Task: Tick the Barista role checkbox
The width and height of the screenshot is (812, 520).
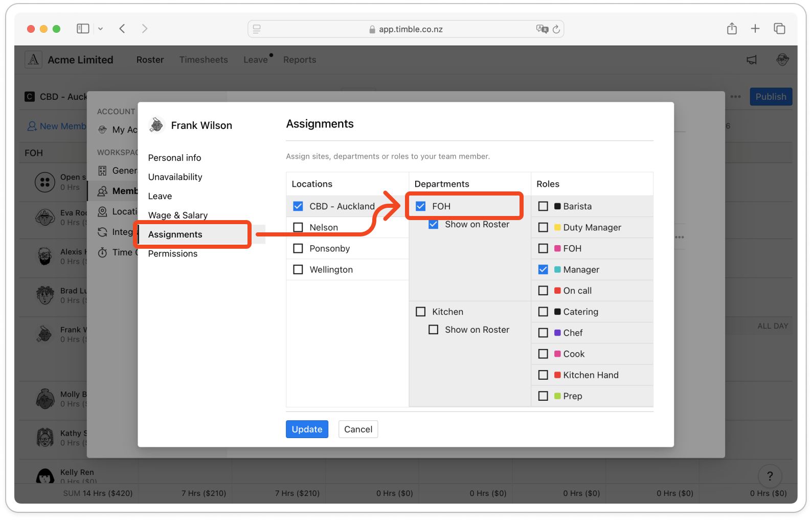Action: [543, 206]
